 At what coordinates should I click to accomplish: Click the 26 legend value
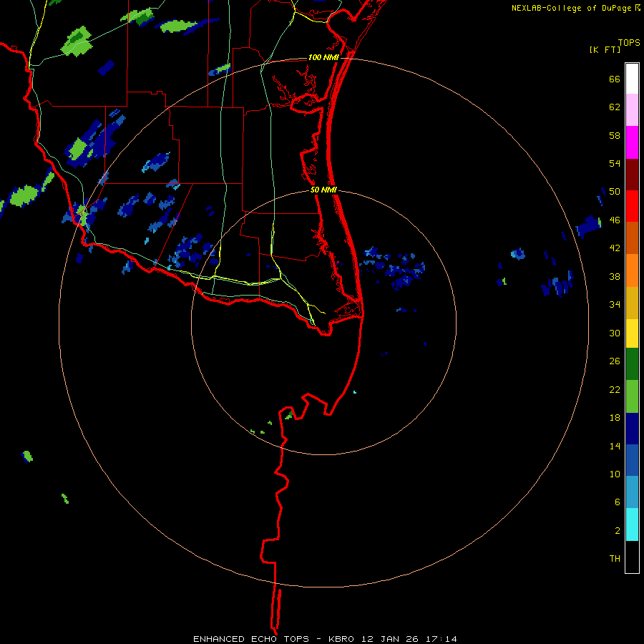[x=615, y=361]
